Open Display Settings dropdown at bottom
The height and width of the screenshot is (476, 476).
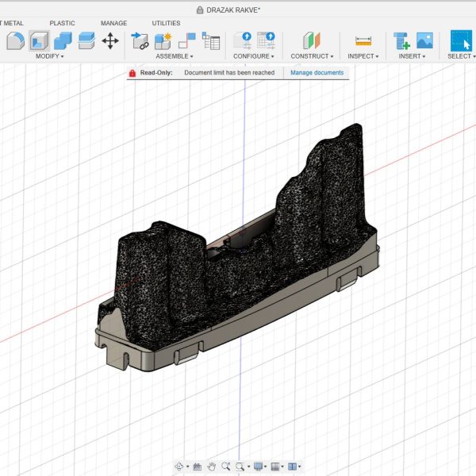coord(259,466)
